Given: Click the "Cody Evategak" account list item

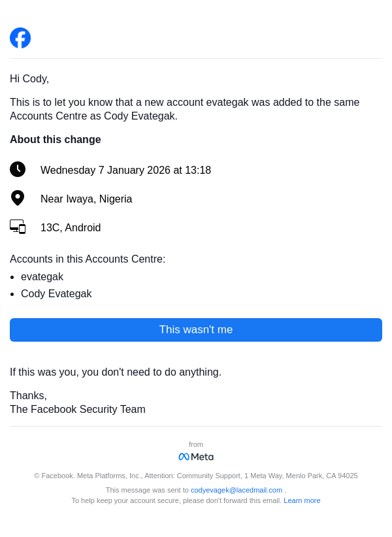Looking at the screenshot, I should pyautogui.click(x=56, y=293).
